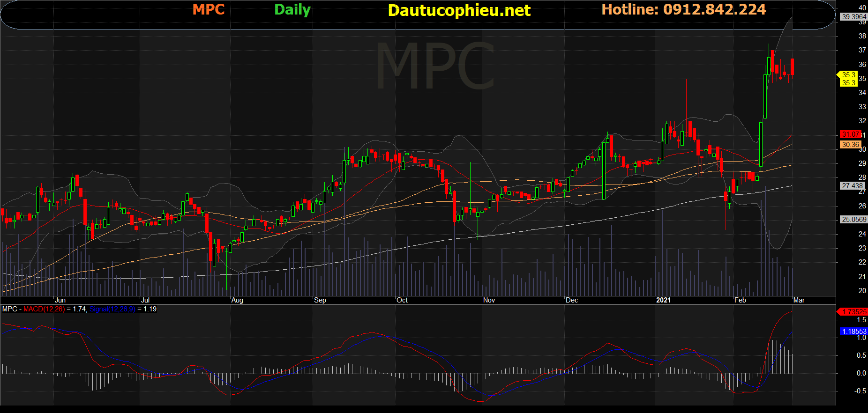Screen dimensions: 868x413
Task: Open the Dautucophieu.net site label
Action: pos(459,10)
